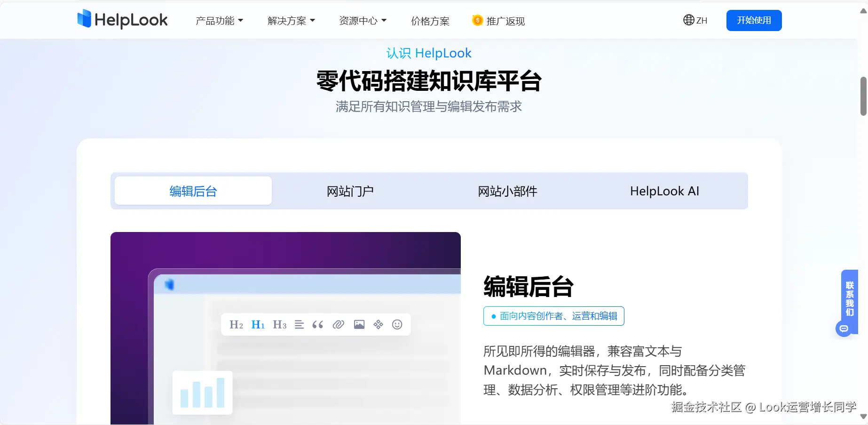Click the large 编辑后台 section heading

click(529, 286)
